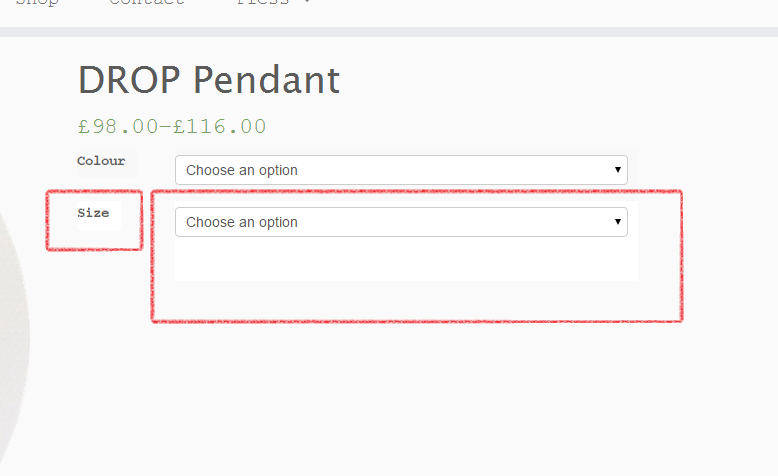The width and height of the screenshot is (778, 476).
Task: Open the Press menu item
Action: click(x=263, y=3)
